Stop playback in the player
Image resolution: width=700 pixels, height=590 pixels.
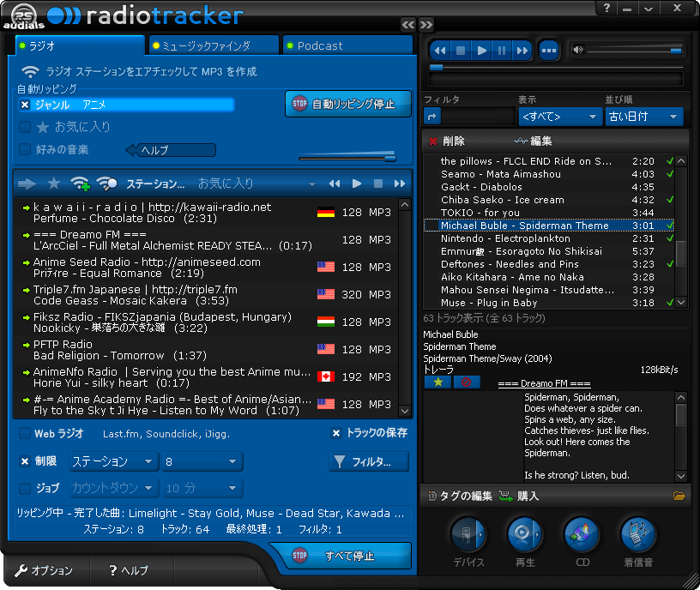[461, 51]
